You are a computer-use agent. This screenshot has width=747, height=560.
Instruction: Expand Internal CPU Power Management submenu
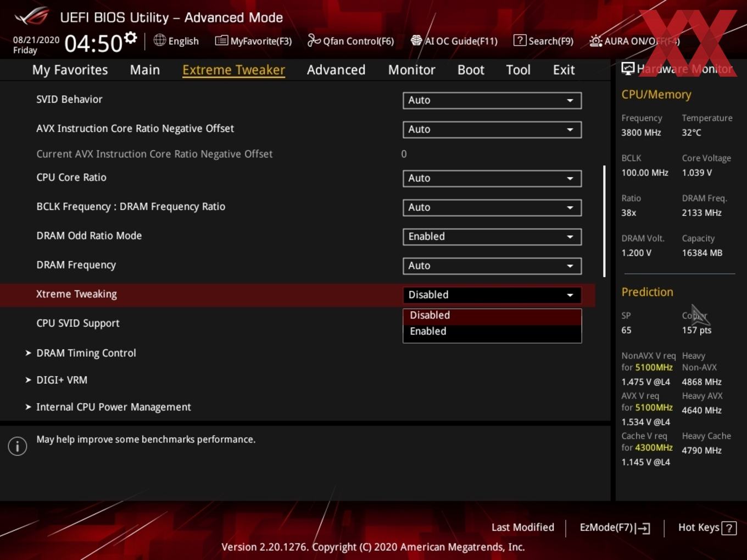[x=108, y=407]
